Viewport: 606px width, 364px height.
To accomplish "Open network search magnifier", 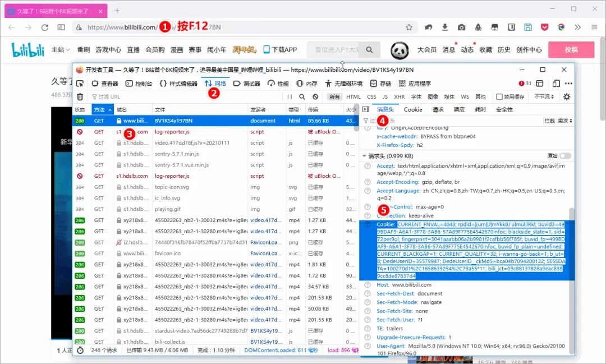I will click(302, 96).
